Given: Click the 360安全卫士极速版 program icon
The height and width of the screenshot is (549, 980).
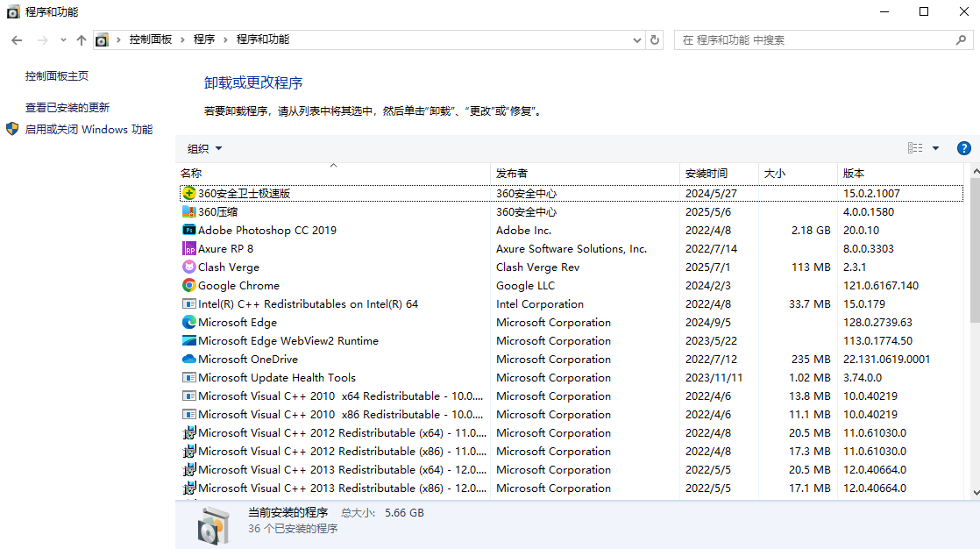Looking at the screenshot, I should [188, 193].
